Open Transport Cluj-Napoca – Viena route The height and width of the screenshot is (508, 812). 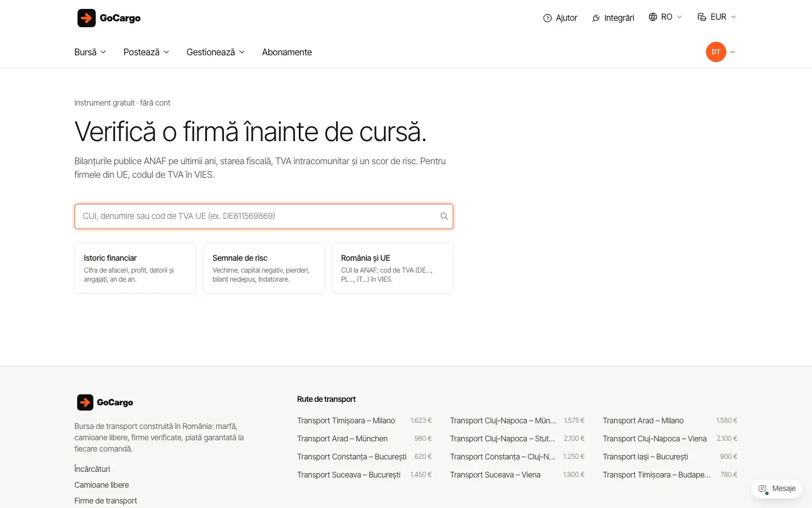click(670, 439)
